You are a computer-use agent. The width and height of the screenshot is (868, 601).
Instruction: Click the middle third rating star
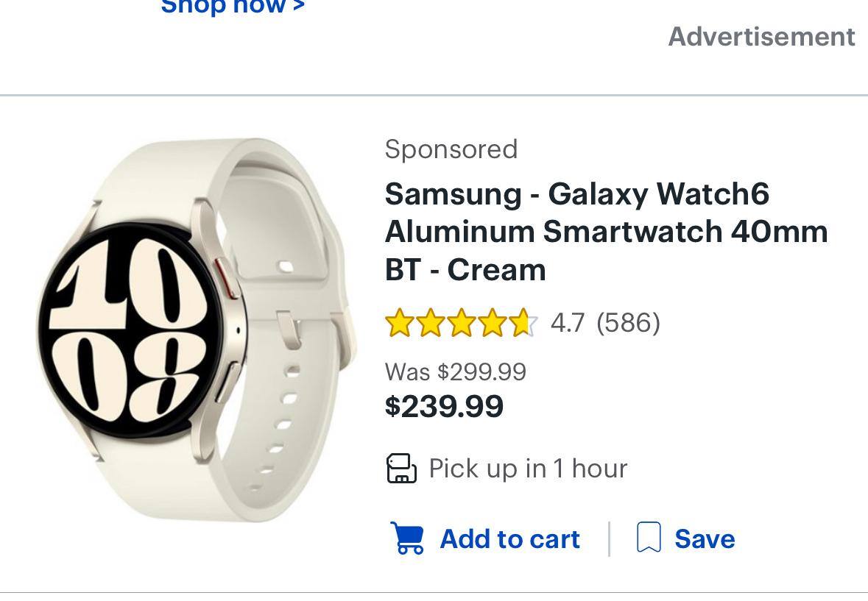coord(461,323)
